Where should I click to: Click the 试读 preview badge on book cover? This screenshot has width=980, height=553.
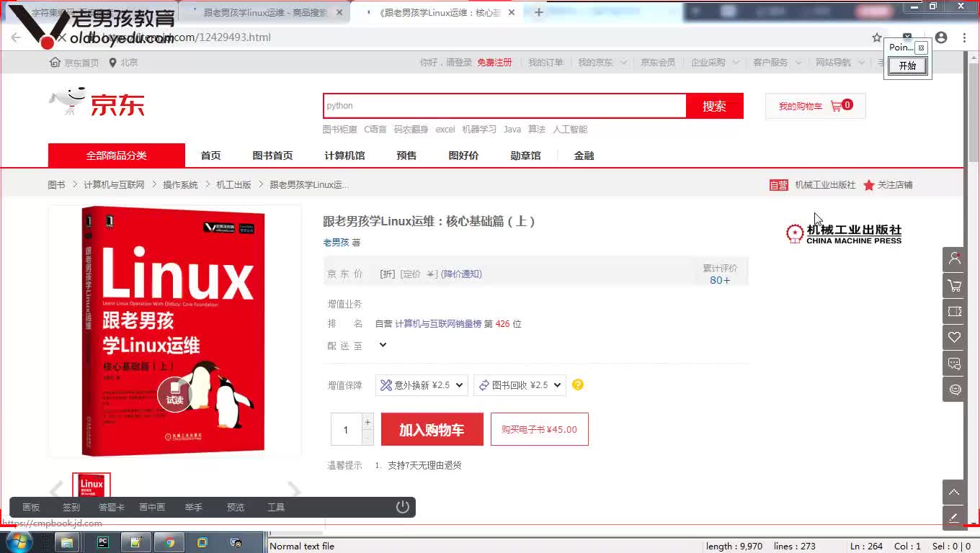click(175, 394)
